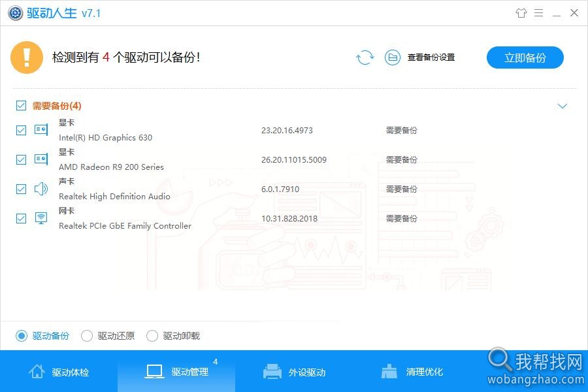The image size is (588, 392).
Task: Uncheck Realtek PCIe GbE Family Controller driver
Action: 22,218
